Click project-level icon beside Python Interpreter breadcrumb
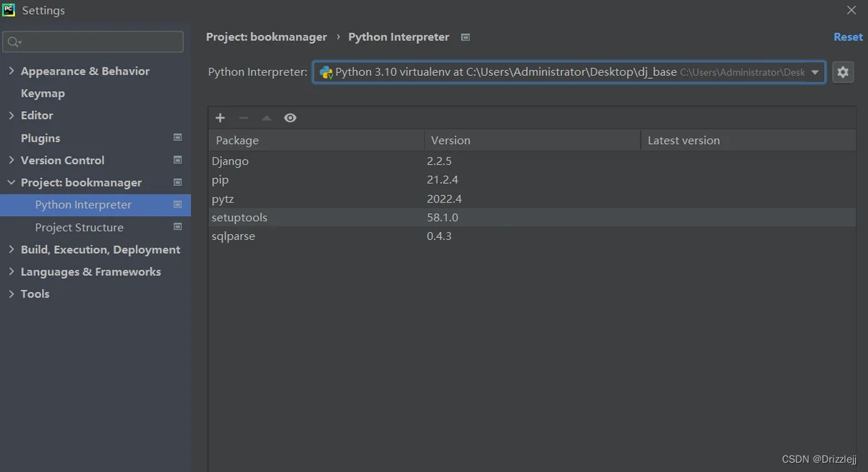868x472 pixels. coord(465,37)
